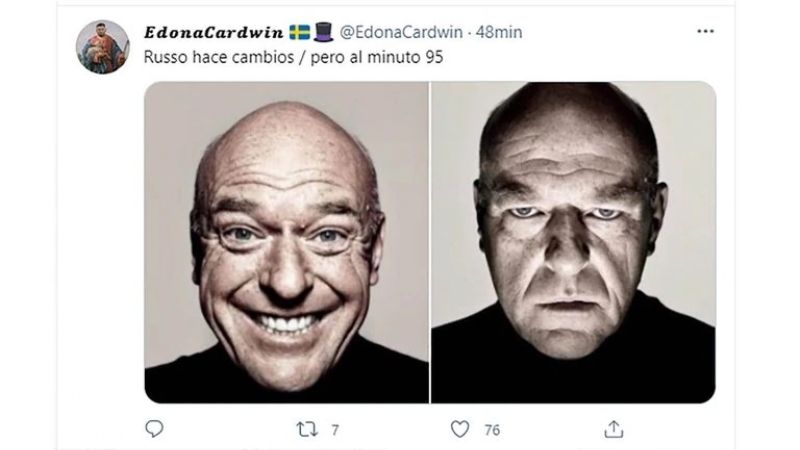Click the retweet count 7
Image resolution: width=800 pixels, height=450 pixels.
(x=335, y=430)
